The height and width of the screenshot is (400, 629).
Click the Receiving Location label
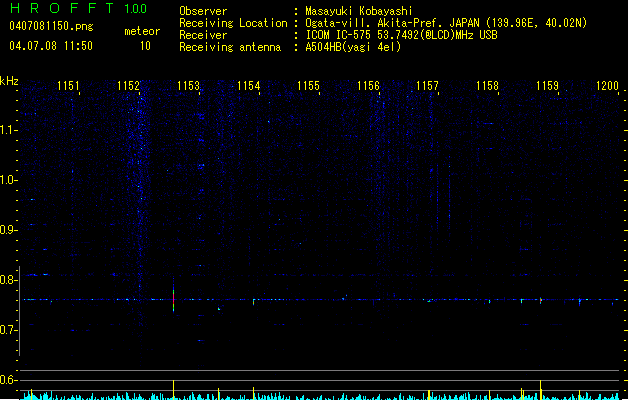pos(233,23)
